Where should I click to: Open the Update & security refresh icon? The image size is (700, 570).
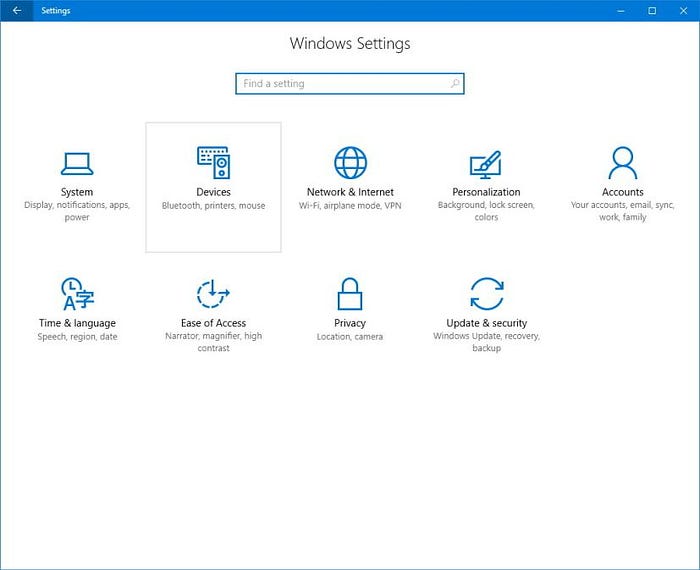pos(487,294)
